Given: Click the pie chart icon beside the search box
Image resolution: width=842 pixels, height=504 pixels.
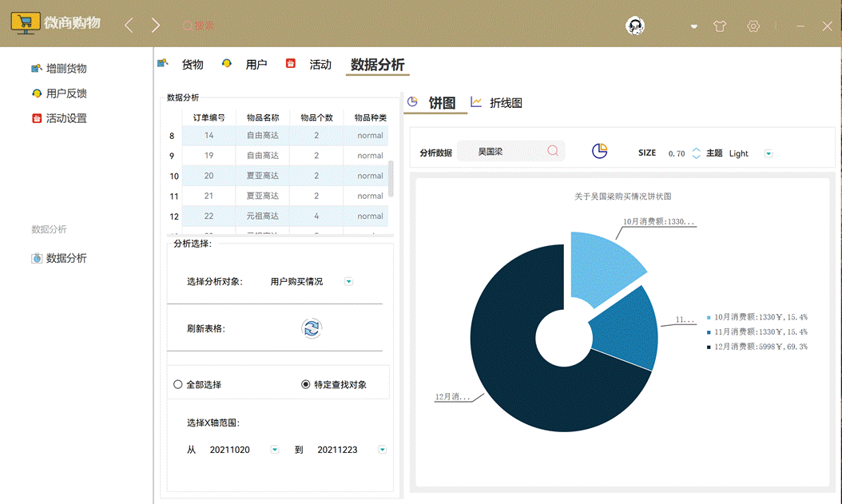Looking at the screenshot, I should [599, 150].
